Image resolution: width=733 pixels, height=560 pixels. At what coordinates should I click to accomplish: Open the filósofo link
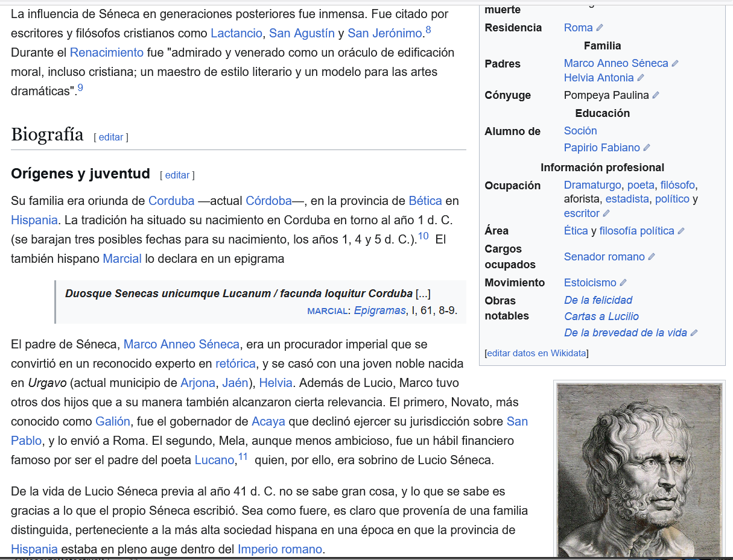[678, 185]
